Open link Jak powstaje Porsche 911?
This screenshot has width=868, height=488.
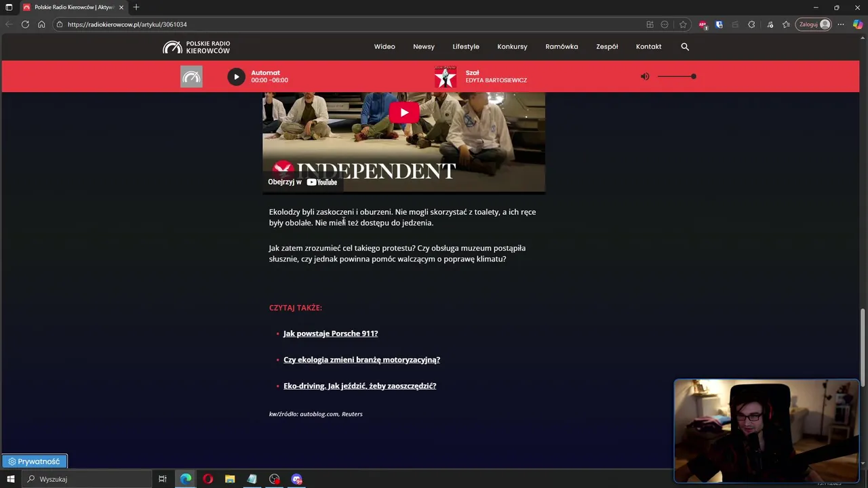click(x=330, y=333)
